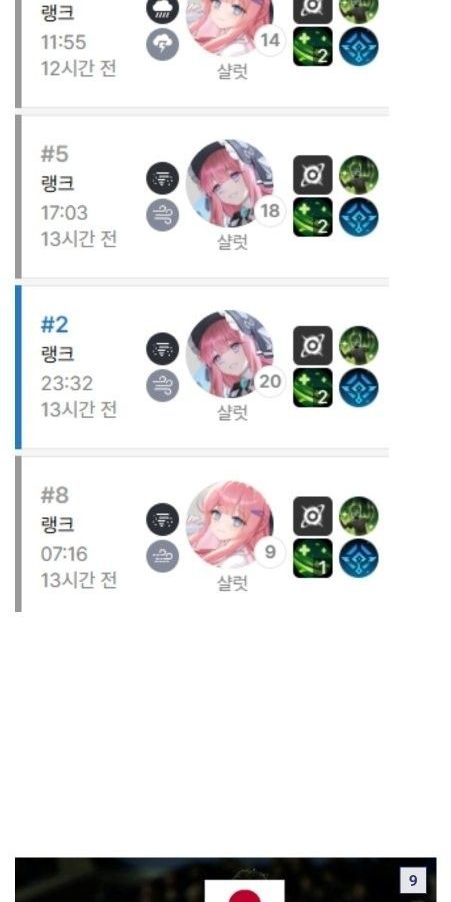Image resolution: width=451 pixels, height=902 pixels.
Task: Open the blue #2 rank heading
Action: 55,324
